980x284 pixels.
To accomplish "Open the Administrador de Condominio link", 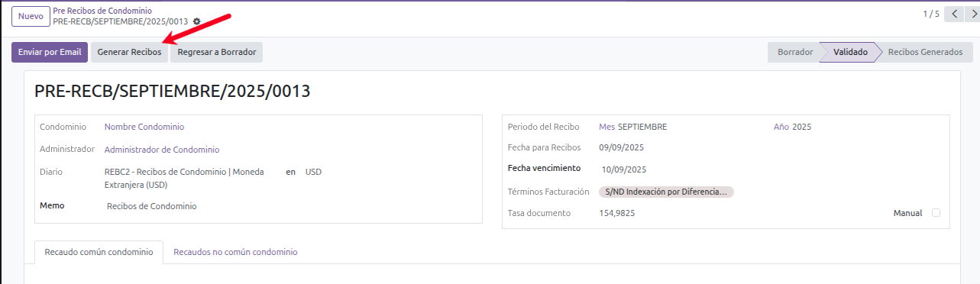I will click(162, 150).
